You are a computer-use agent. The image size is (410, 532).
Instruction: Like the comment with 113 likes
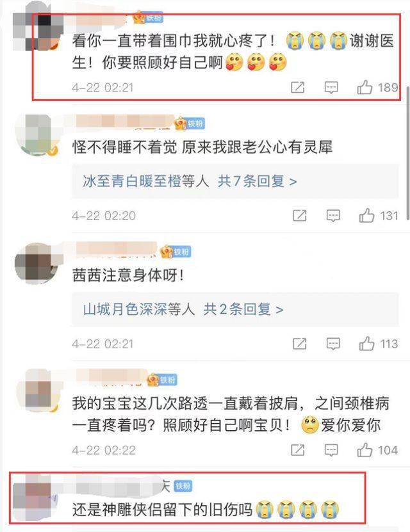[367, 344]
